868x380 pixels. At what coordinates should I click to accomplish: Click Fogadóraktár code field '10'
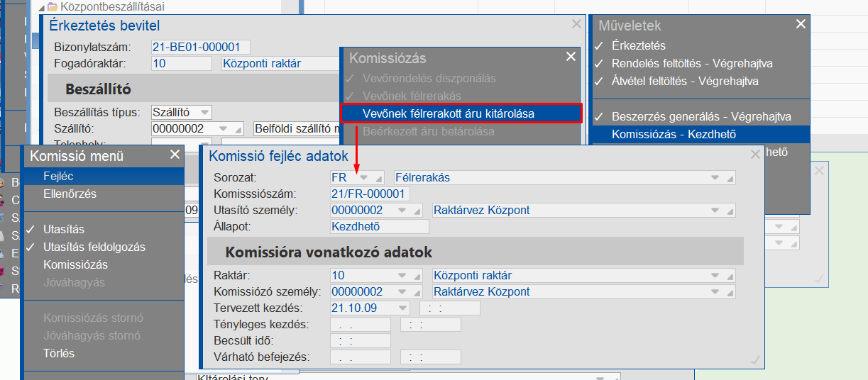pyautogui.click(x=182, y=63)
